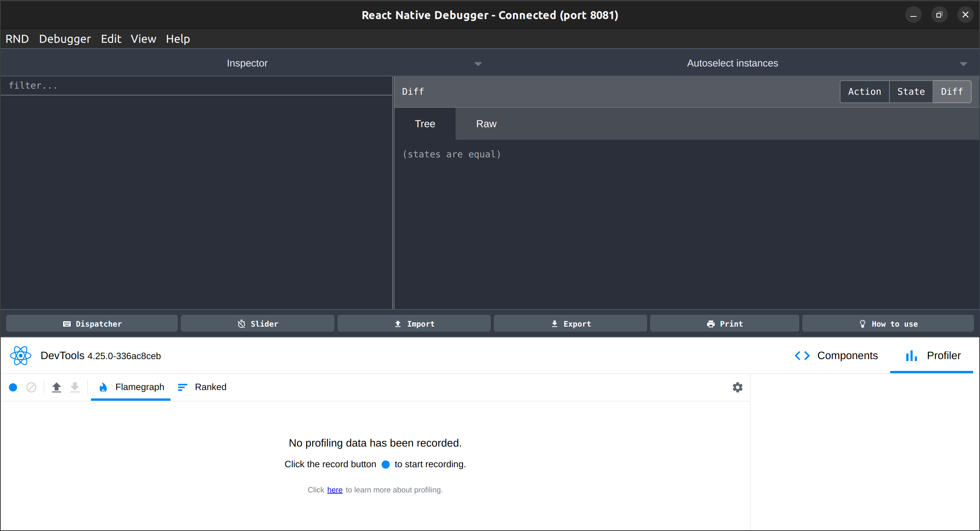Toggle to the Action view
This screenshot has width=980, height=531.
864,91
